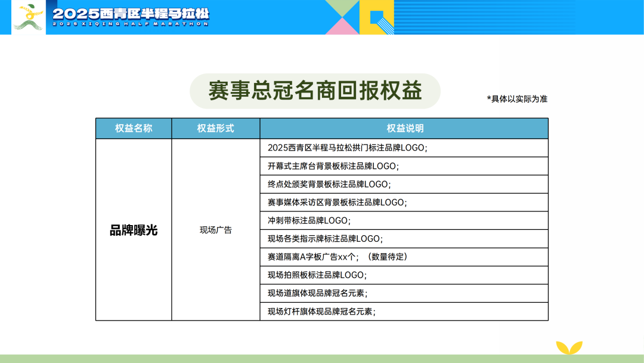Click the *具体以实际为准 footnote text
644x363 pixels.
517,99
